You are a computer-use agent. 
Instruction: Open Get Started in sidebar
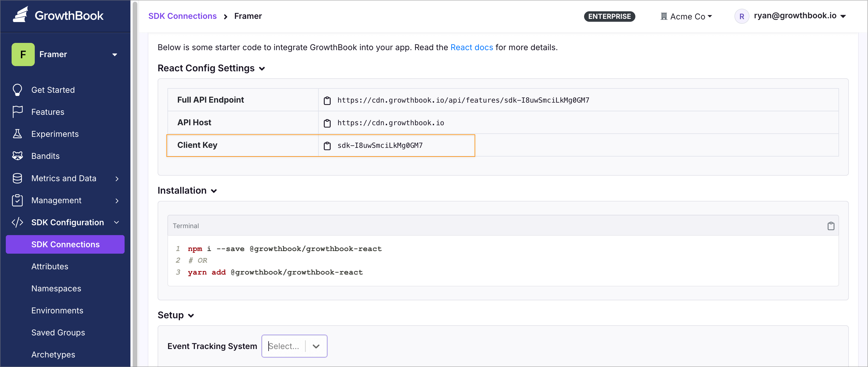53,90
